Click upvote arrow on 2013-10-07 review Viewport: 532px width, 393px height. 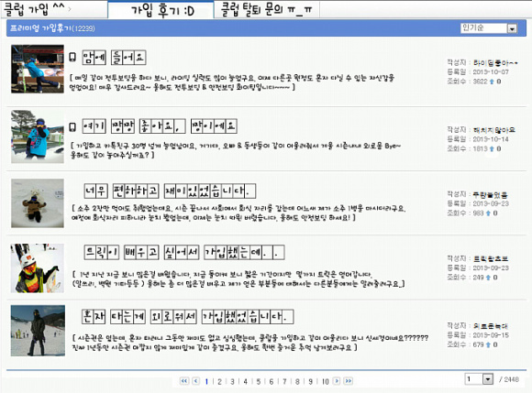click(x=492, y=82)
